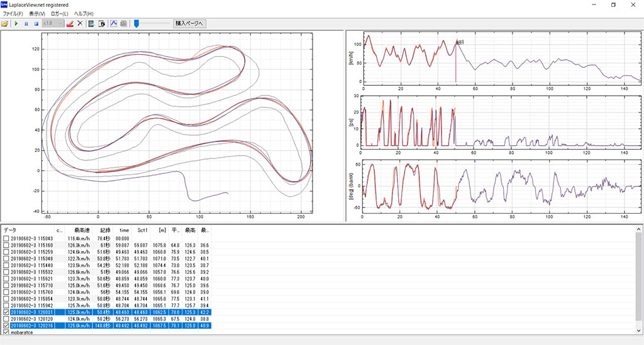Screen dimensions: 644x345
Task: Open the 表示(V) menu
Action: (37, 13)
